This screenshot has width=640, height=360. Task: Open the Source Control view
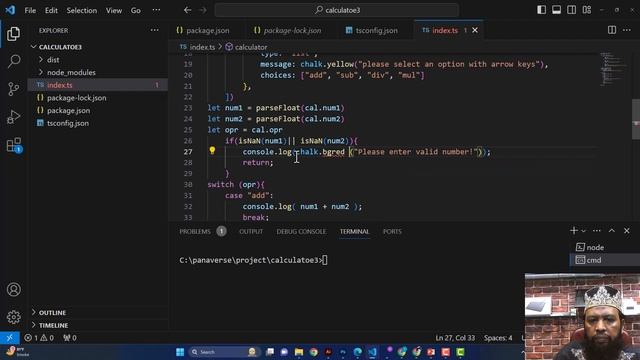point(13,89)
